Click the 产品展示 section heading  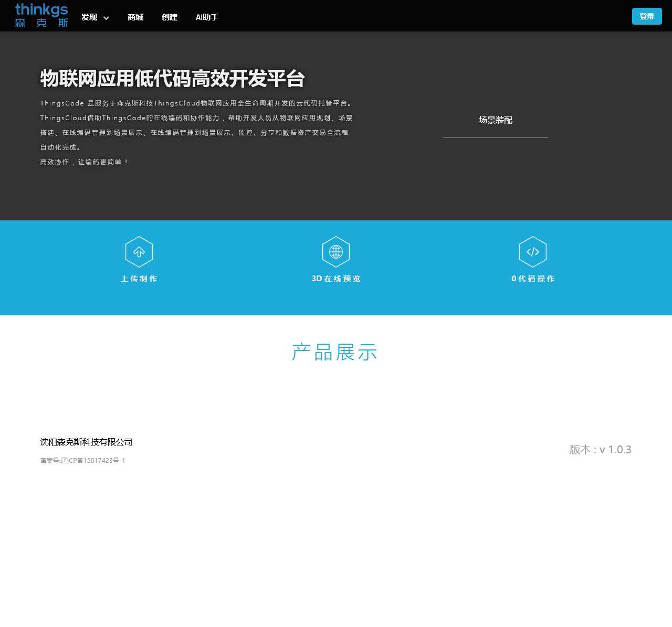point(335,352)
